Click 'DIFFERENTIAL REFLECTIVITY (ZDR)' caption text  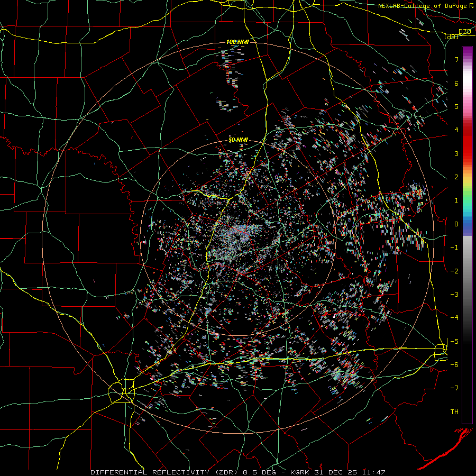(165, 472)
